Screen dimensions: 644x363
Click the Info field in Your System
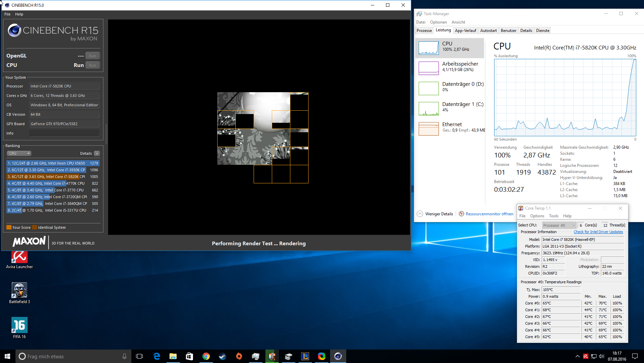(x=64, y=133)
